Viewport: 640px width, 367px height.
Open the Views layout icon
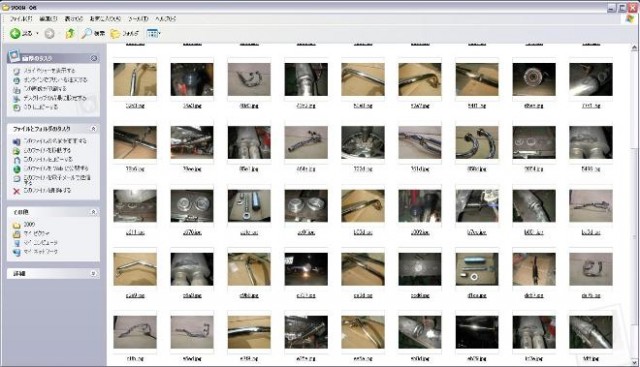coord(153,33)
